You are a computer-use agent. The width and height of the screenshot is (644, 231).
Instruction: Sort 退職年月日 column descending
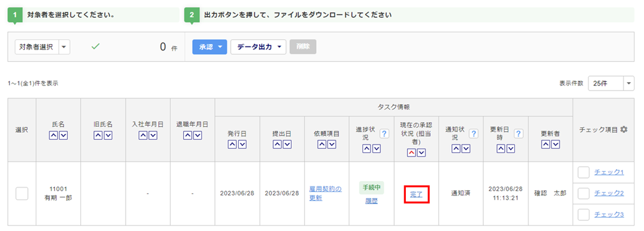pyautogui.click(x=197, y=135)
